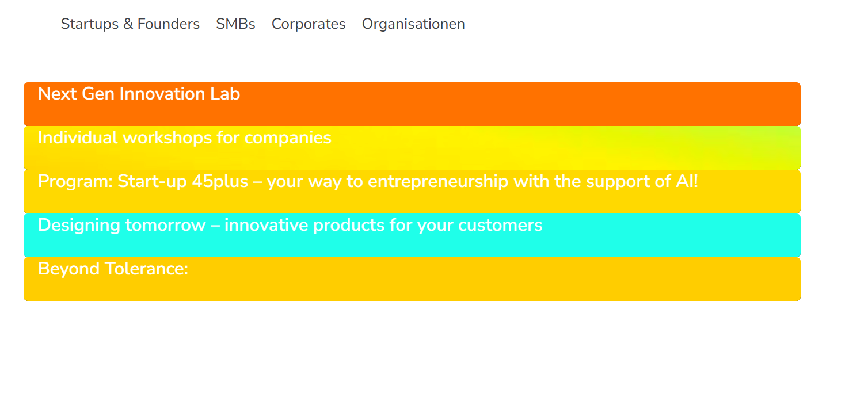Open the orange Next Gen Innovation Lab banner
The width and height of the screenshot is (868, 393).
click(412, 104)
